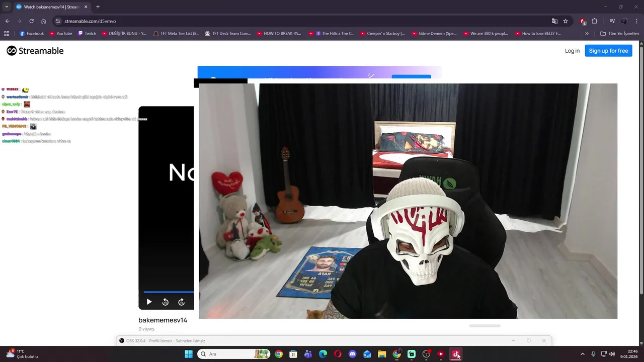Screen dimensions: 644x362
Task: Open the tab search dropdown arrow
Action: (x=7, y=7)
